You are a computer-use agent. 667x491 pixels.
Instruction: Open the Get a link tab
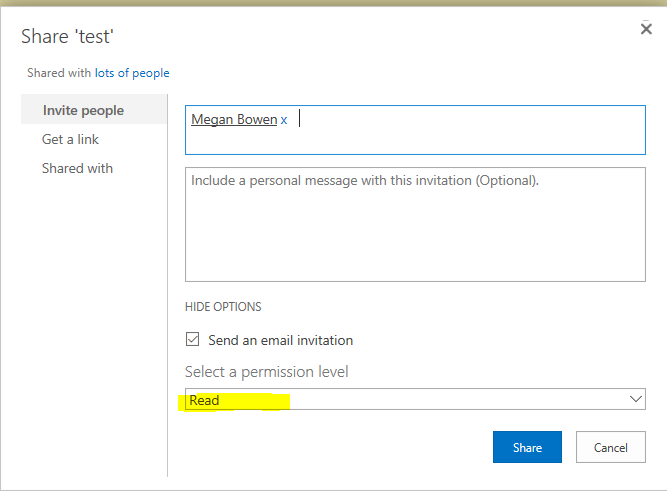pos(70,139)
